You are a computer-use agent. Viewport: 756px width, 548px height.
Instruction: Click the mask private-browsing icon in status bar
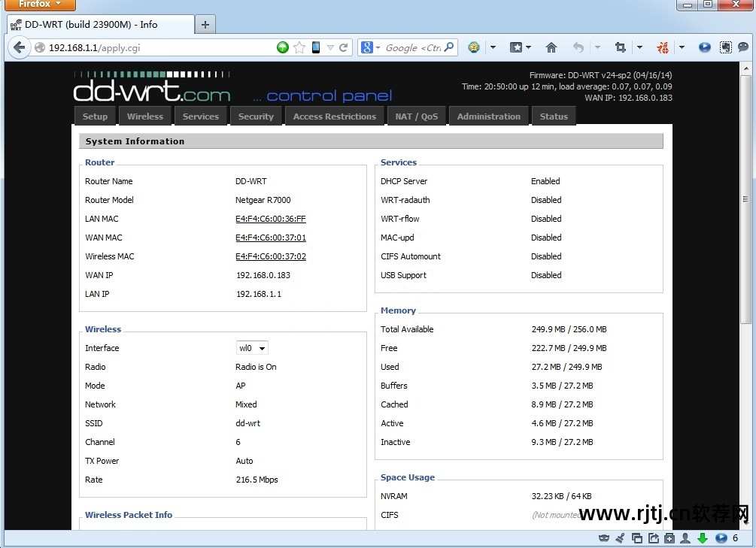[603, 538]
